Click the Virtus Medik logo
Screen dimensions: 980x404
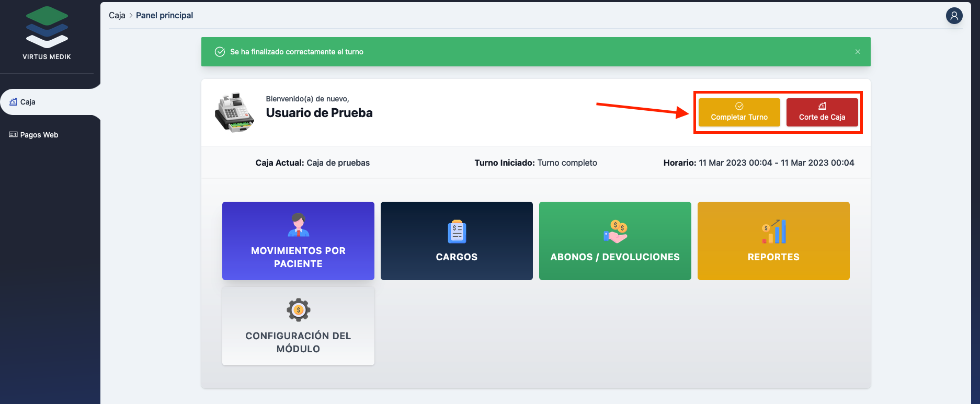click(47, 28)
